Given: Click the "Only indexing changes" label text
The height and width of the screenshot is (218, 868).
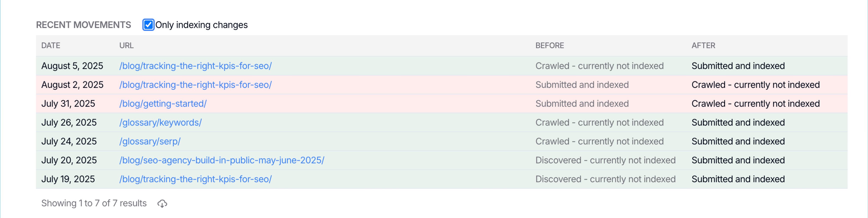Looking at the screenshot, I should pos(201,25).
